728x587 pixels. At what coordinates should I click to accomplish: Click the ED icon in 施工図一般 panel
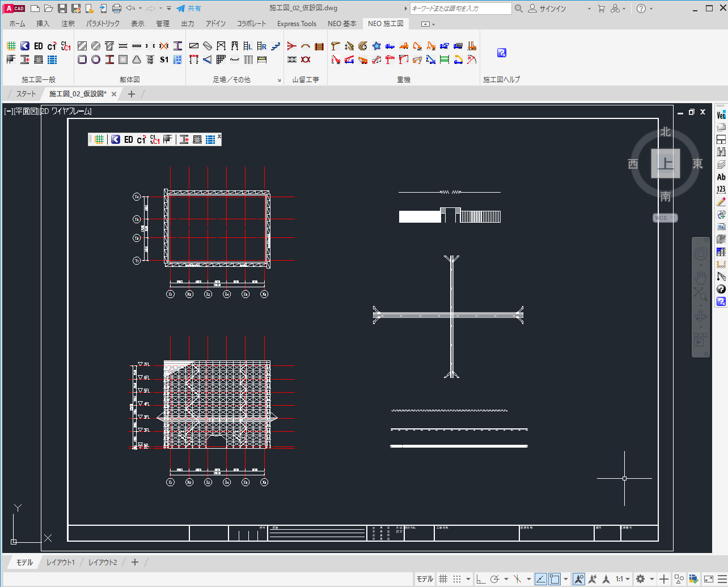[39, 46]
